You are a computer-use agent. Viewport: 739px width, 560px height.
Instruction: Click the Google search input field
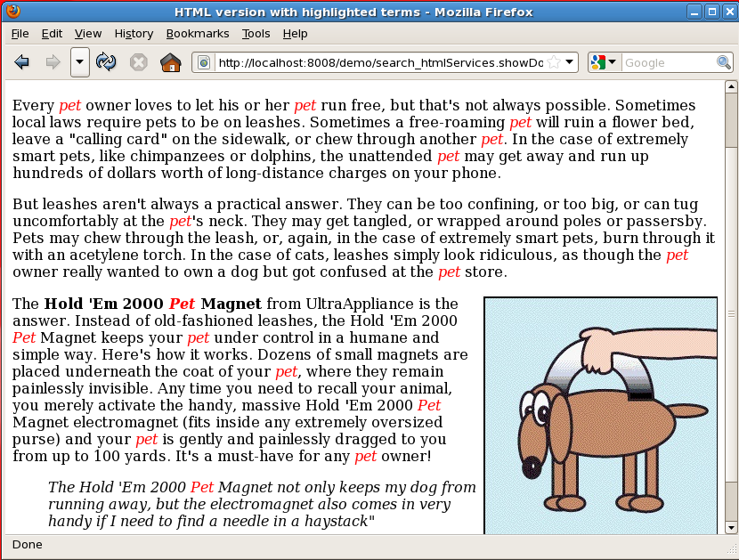[x=668, y=62]
